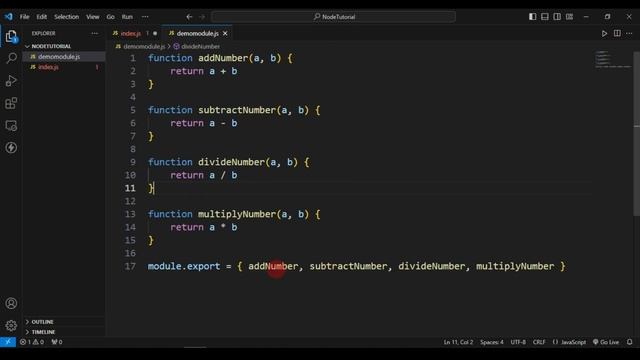
Task: Open Remote Explorer view in activity bar
Action: (11, 125)
